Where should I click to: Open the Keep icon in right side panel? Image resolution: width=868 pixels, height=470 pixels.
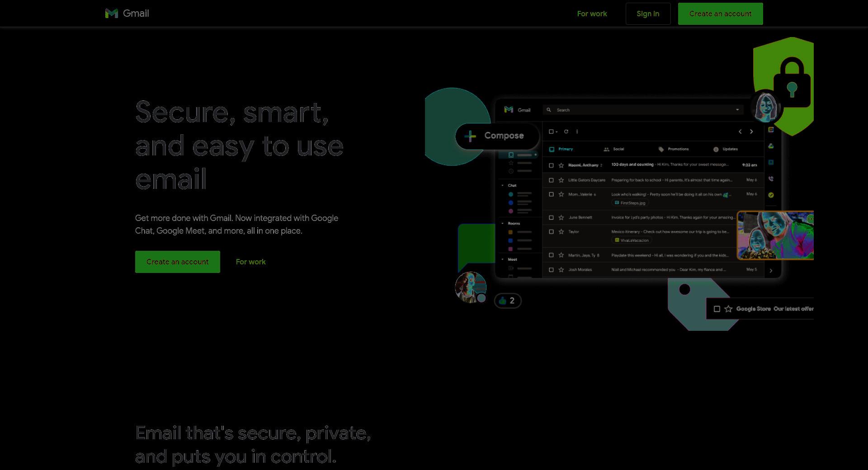[771, 162]
